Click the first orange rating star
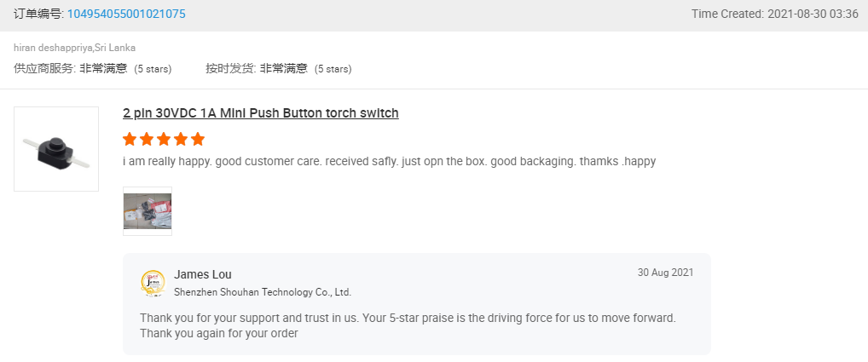The image size is (868, 362). tap(130, 139)
